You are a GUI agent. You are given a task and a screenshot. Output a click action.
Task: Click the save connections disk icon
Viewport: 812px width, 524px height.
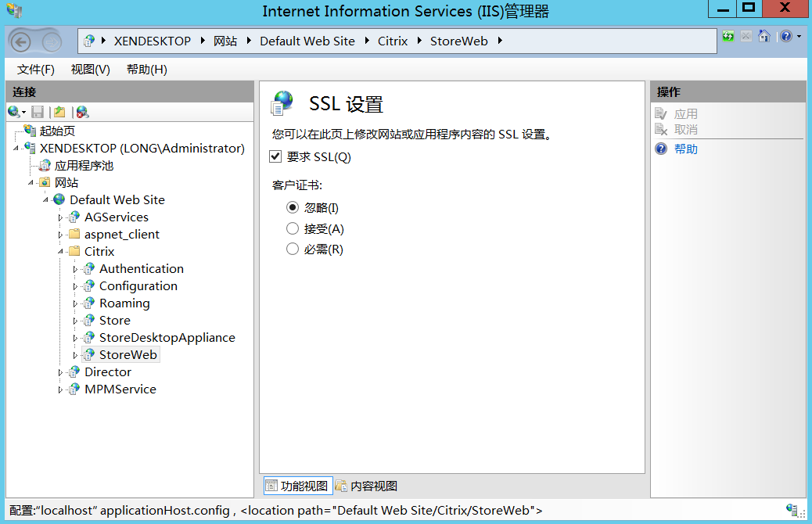coord(38,112)
